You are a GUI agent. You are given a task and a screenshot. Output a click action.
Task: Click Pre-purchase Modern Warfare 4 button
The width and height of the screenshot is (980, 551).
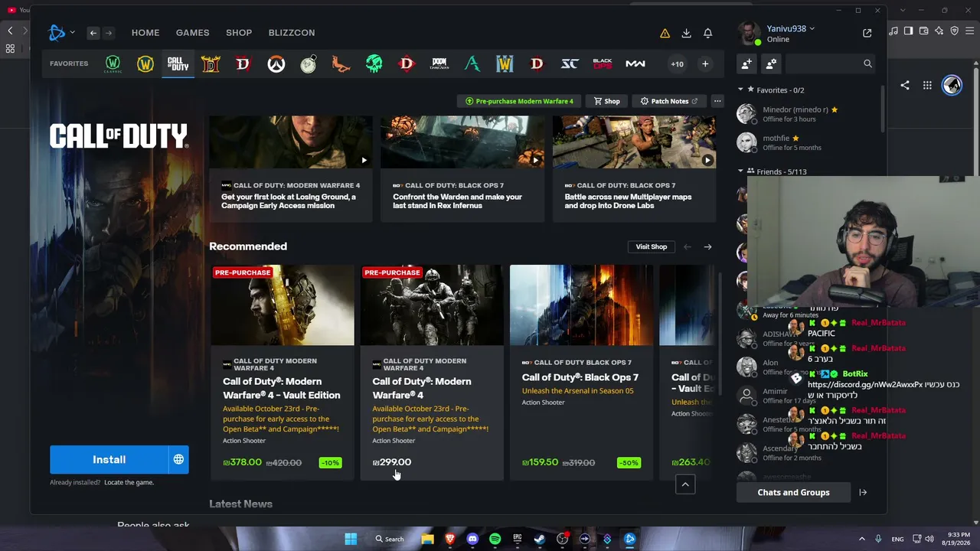pos(518,101)
